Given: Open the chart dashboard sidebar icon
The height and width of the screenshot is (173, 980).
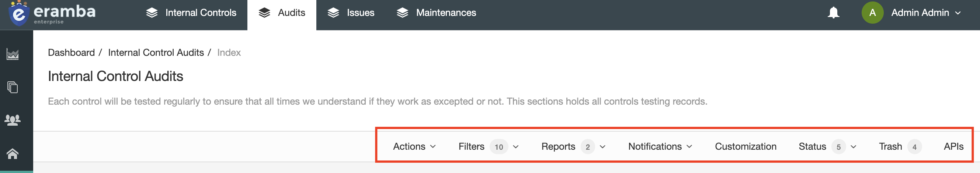Looking at the screenshot, I should (13, 54).
